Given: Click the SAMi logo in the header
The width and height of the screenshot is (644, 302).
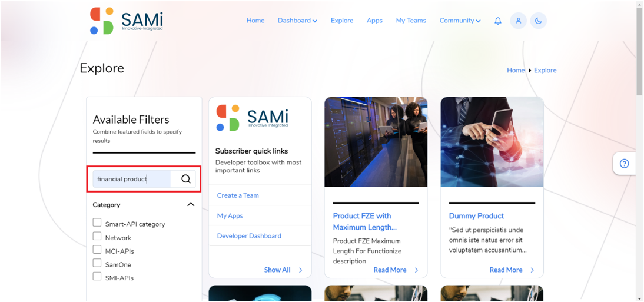Looking at the screenshot, I should (x=127, y=21).
